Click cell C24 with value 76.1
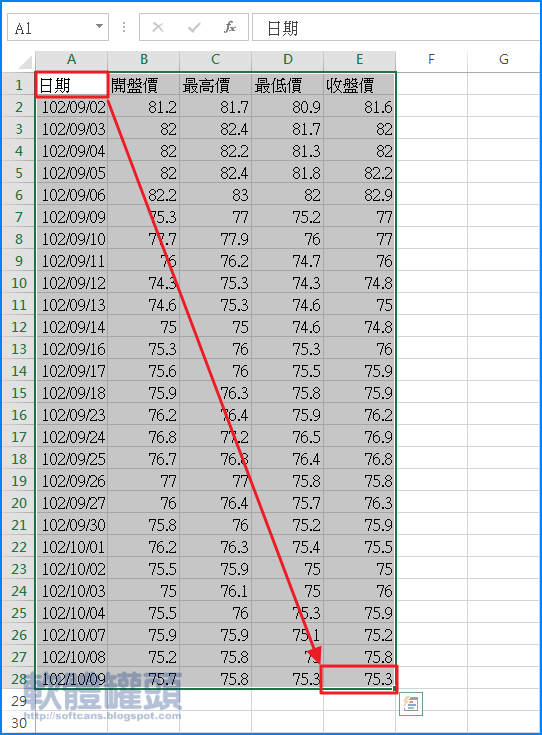This screenshot has width=542, height=735. click(215, 591)
